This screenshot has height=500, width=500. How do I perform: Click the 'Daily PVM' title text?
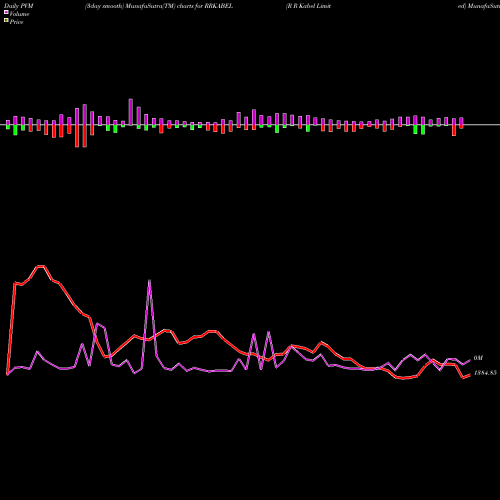pyautogui.click(x=19, y=6)
